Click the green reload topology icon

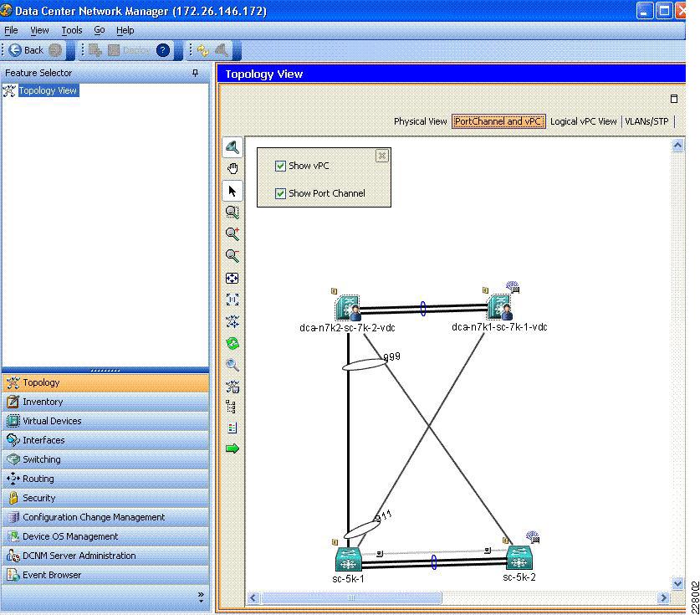(x=232, y=343)
